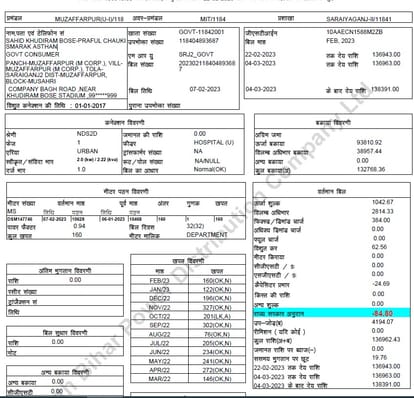Select the SRJ2_GOVT value
The image size is (414, 398).
point(196,54)
